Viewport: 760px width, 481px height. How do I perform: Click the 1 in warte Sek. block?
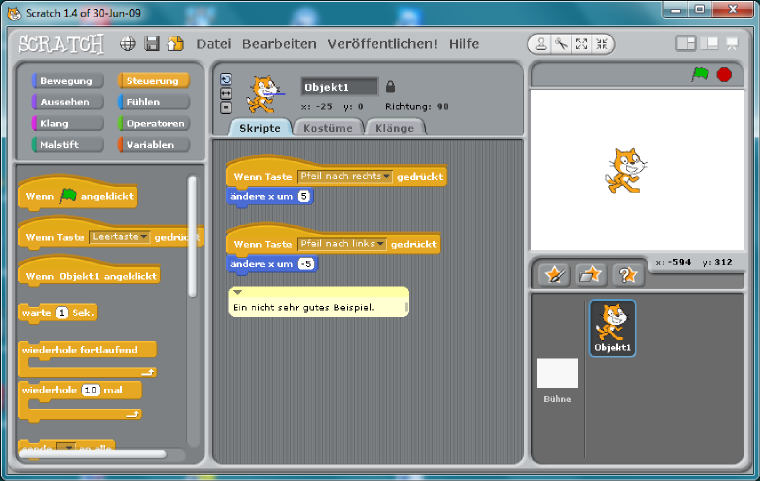coord(62,313)
